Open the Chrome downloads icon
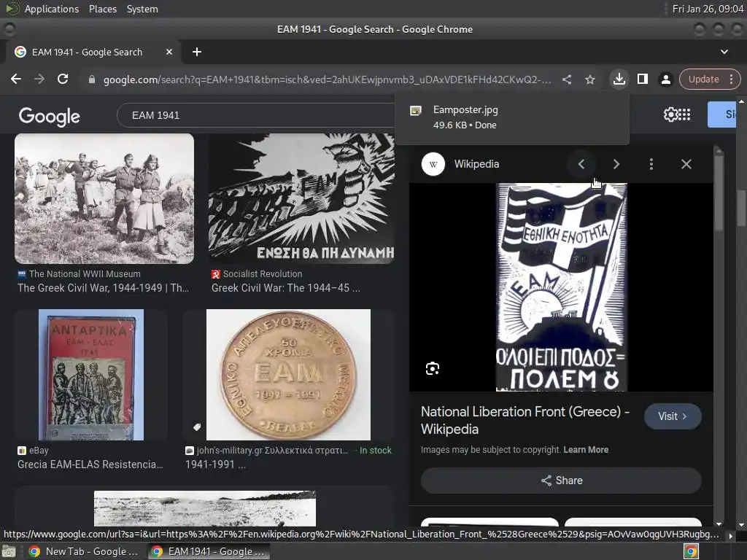This screenshot has width=747, height=560. [619, 79]
